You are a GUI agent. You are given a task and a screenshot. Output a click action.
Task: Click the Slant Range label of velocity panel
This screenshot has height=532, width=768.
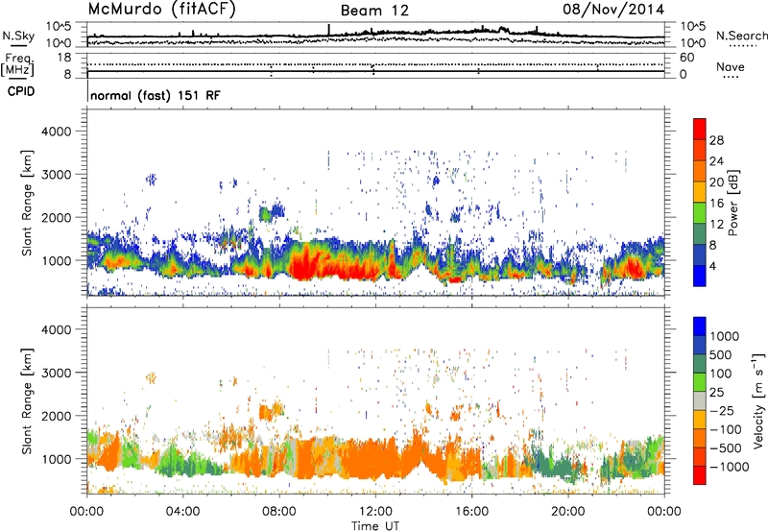(x=27, y=401)
